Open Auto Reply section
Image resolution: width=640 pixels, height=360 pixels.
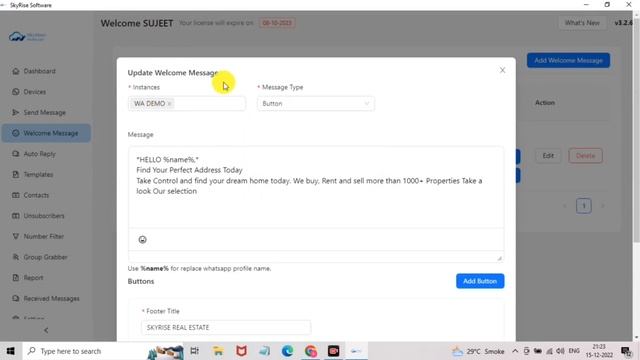pyautogui.click(x=40, y=154)
